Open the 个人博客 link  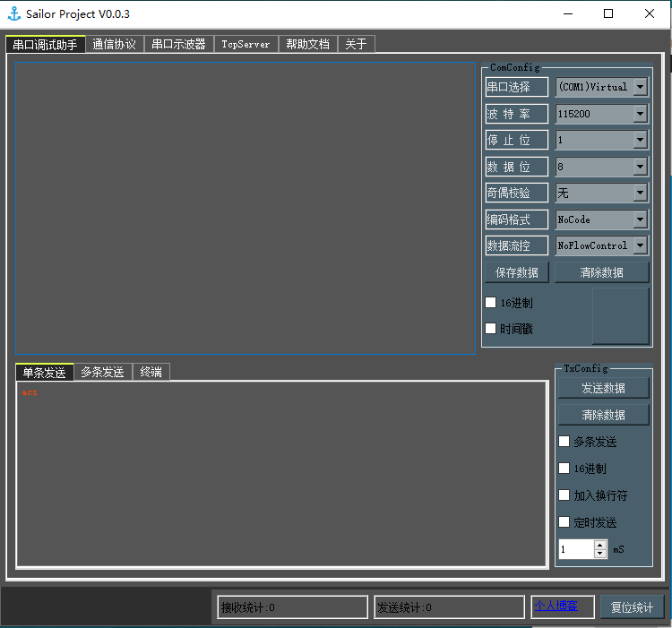556,606
